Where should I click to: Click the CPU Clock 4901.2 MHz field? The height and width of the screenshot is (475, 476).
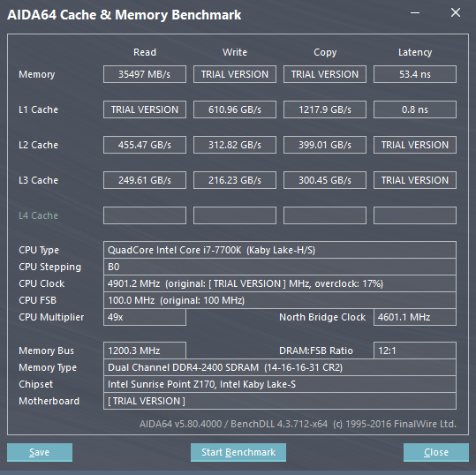[280, 283]
